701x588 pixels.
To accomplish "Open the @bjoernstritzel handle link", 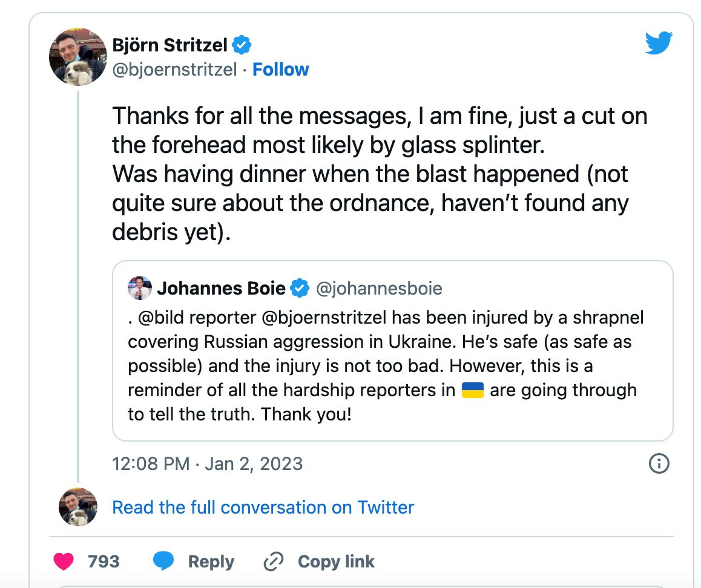I will 174,70.
